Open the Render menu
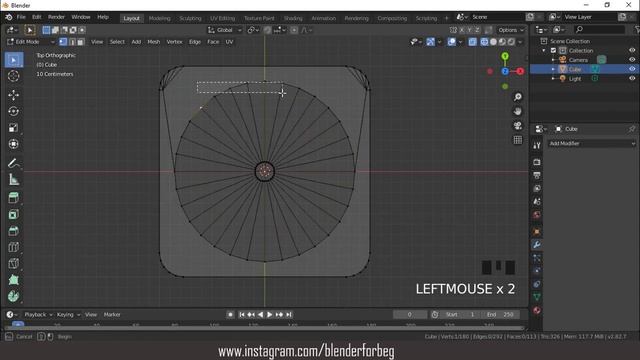The height and width of the screenshot is (360, 640). tap(56, 17)
